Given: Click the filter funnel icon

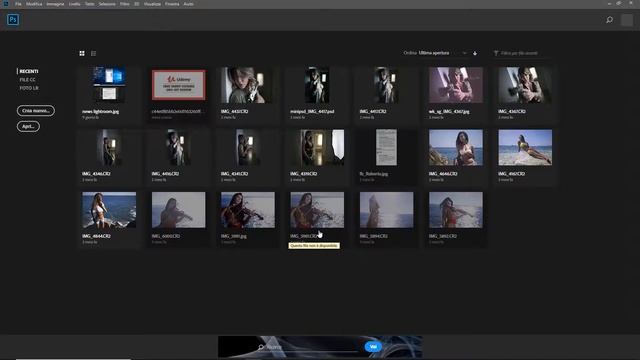Looking at the screenshot, I should pos(496,53).
